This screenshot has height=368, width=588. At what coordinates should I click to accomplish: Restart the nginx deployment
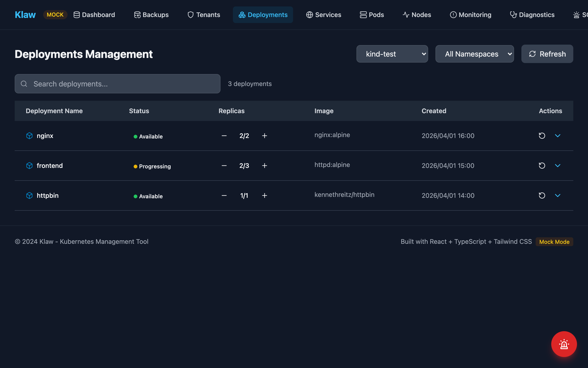(542, 135)
